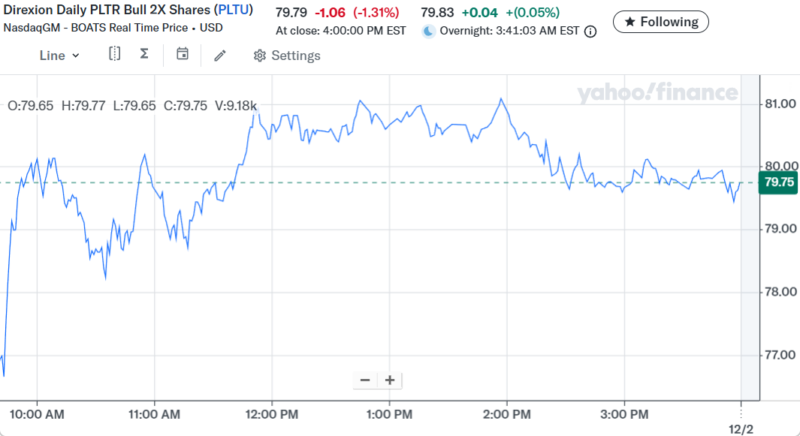Viewport: 800px width, 436px height.
Task: Zoom out using the minus button
Action: click(365, 380)
